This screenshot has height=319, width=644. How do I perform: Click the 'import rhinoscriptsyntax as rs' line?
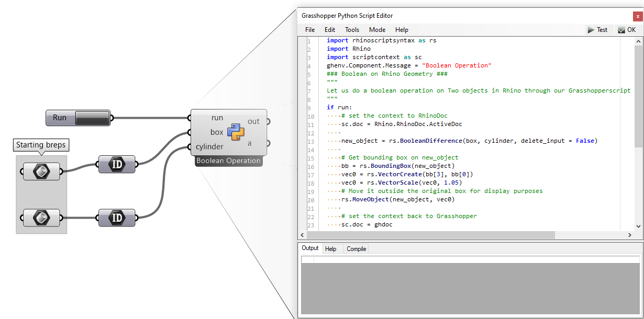[x=382, y=40]
